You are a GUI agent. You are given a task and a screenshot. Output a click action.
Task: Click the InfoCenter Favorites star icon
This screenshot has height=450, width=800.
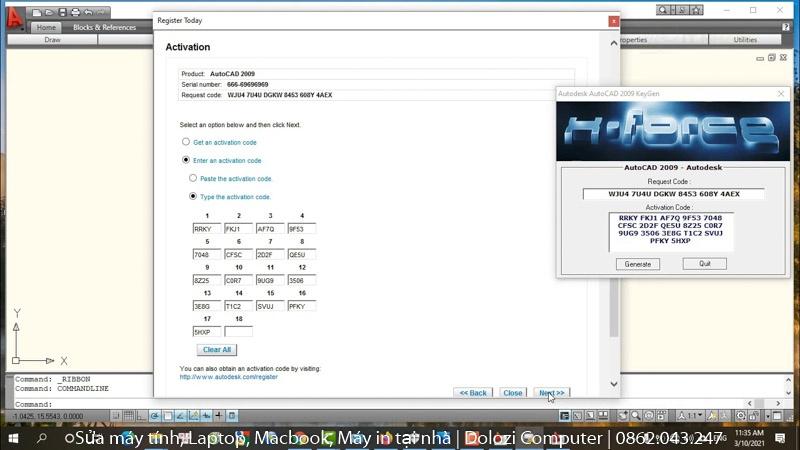696,10
